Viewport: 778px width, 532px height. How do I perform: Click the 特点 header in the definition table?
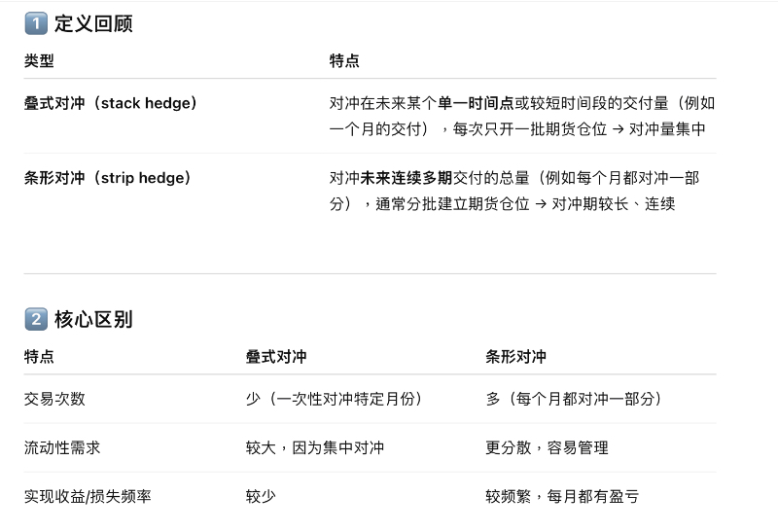coord(344,61)
